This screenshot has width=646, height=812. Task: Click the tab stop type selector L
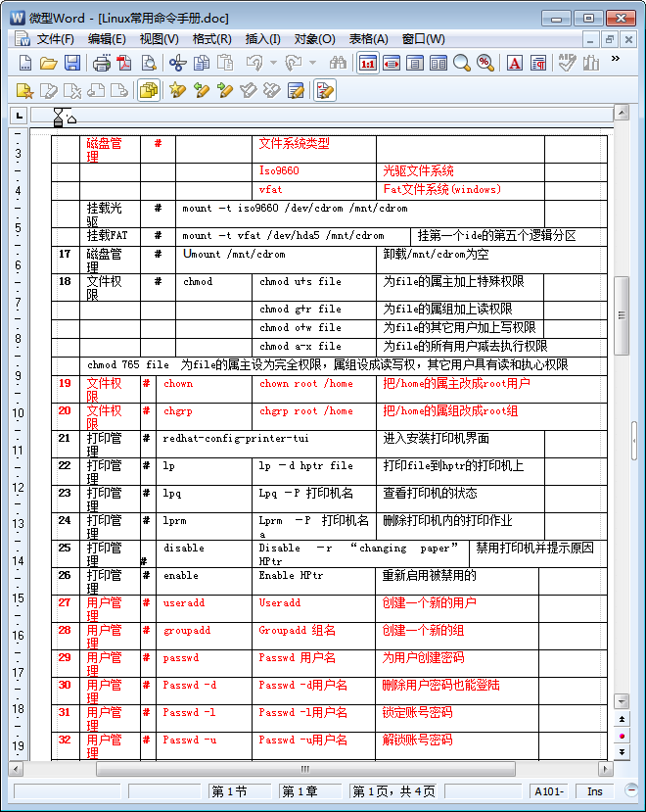(20, 116)
